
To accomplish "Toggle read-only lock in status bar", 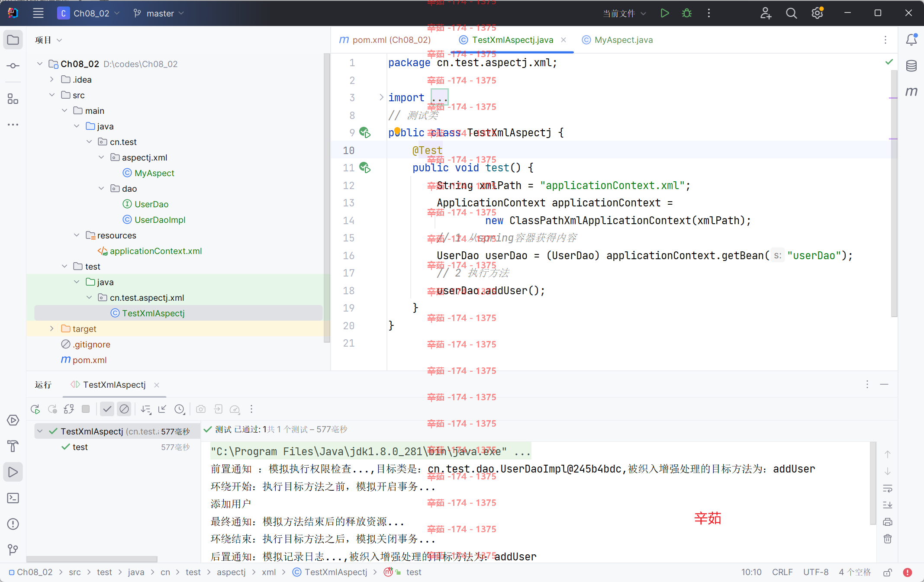I will [x=887, y=572].
